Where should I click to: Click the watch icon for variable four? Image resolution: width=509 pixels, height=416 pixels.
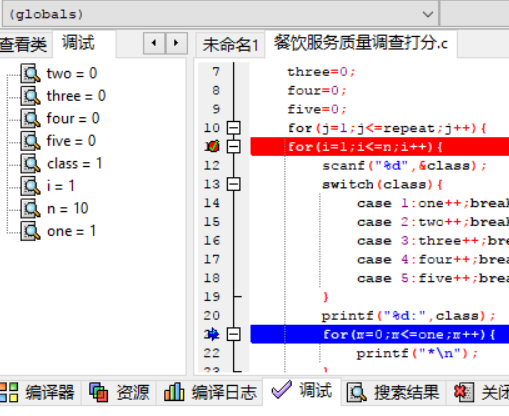[x=30, y=118]
